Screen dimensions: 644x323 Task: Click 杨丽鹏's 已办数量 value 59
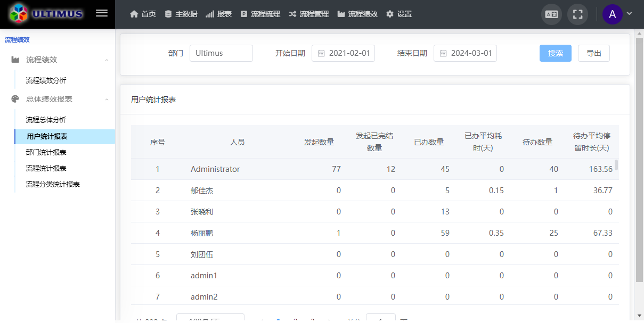[445, 233]
